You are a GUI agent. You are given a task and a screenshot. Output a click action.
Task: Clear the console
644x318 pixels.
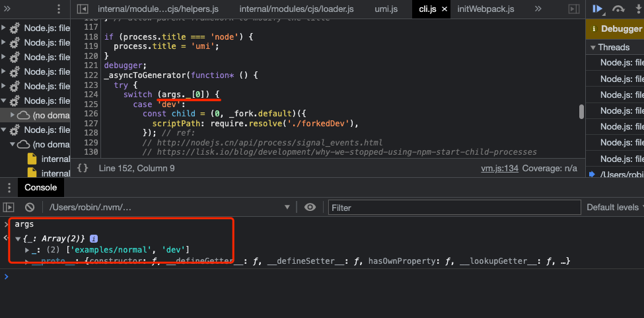pyautogui.click(x=30, y=208)
